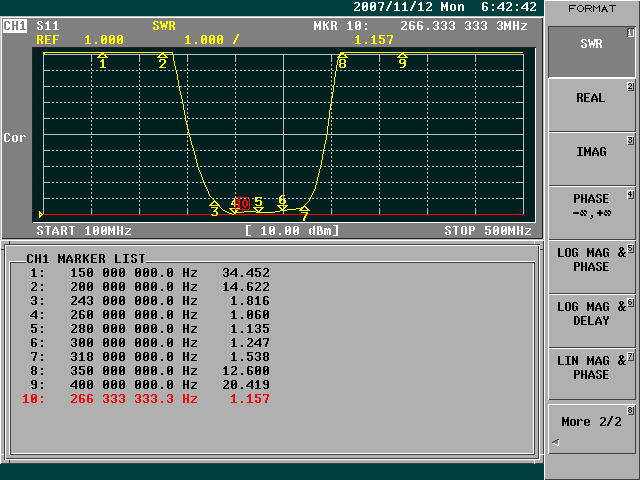Viewport: 640px width, 480px height.
Task: Select marker list row 6 at 300 MHz
Action: pos(149,343)
